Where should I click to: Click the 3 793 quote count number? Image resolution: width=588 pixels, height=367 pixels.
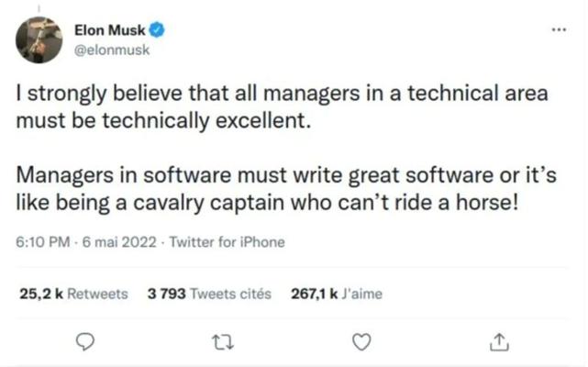tap(167, 294)
